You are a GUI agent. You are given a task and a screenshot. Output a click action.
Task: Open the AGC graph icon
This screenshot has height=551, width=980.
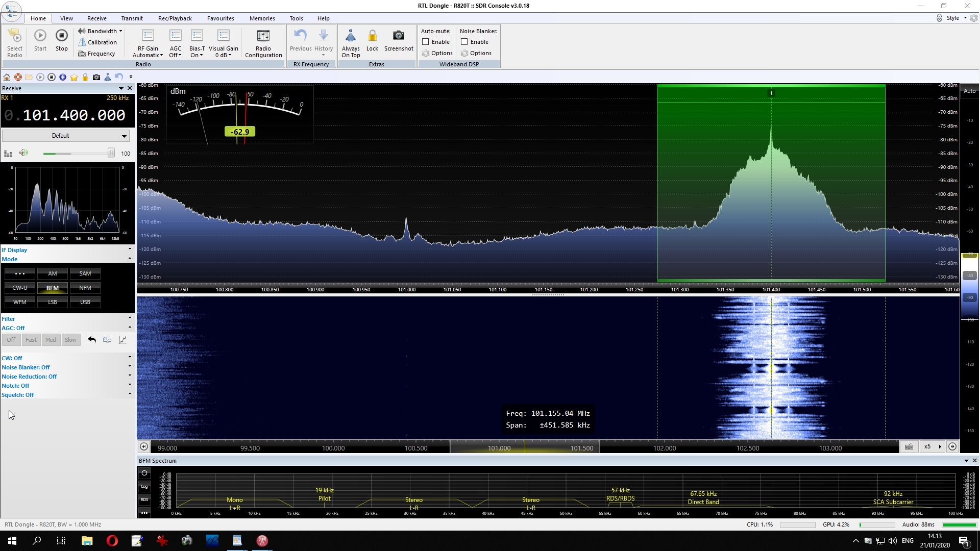(x=122, y=340)
